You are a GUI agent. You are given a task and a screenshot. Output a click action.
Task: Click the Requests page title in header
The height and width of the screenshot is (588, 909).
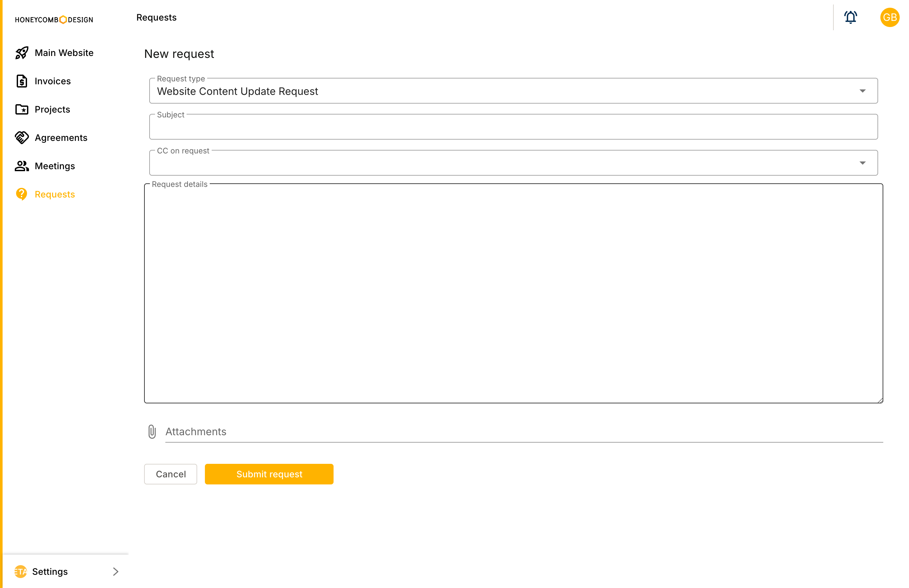click(x=157, y=18)
